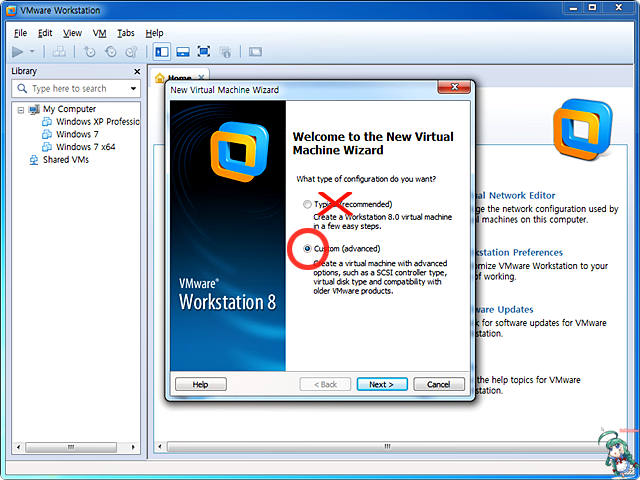
Task: Click the Library search field
Action: click(76, 89)
